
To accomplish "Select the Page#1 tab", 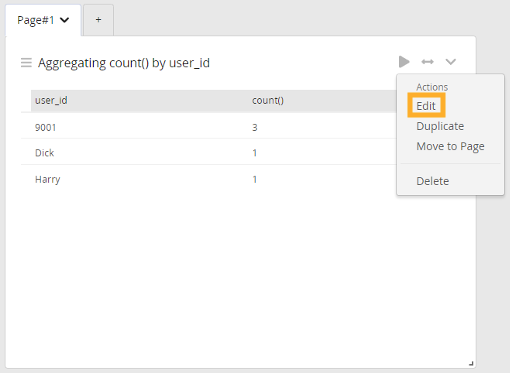I will pos(43,20).
